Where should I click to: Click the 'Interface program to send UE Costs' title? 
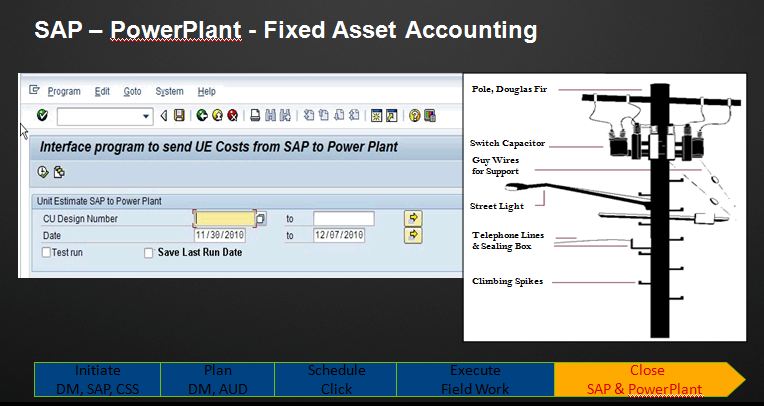219,147
